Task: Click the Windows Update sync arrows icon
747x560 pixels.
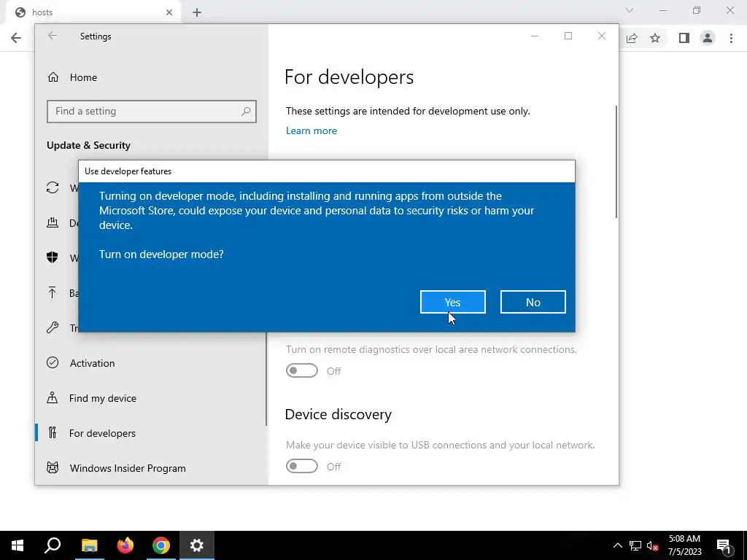Action: pos(53,187)
